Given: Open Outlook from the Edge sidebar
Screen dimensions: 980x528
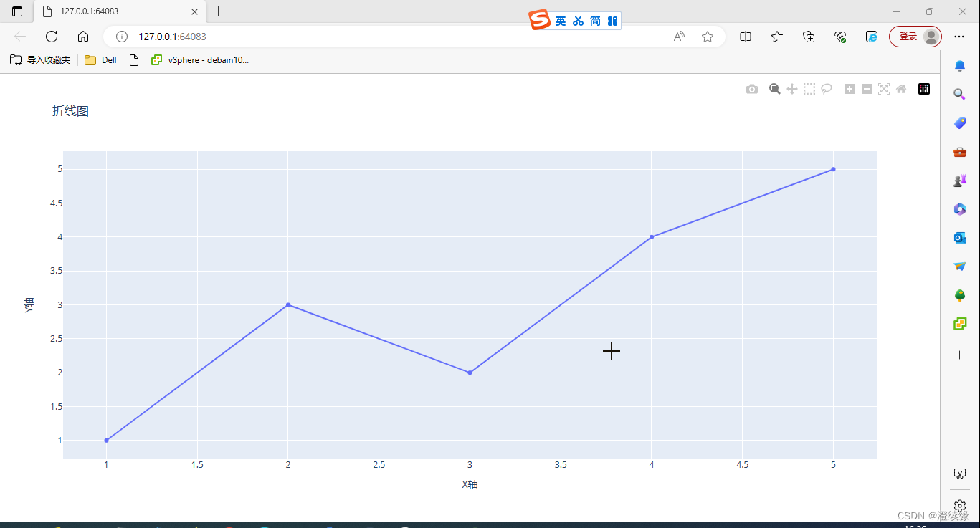Looking at the screenshot, I should [959, 237].
